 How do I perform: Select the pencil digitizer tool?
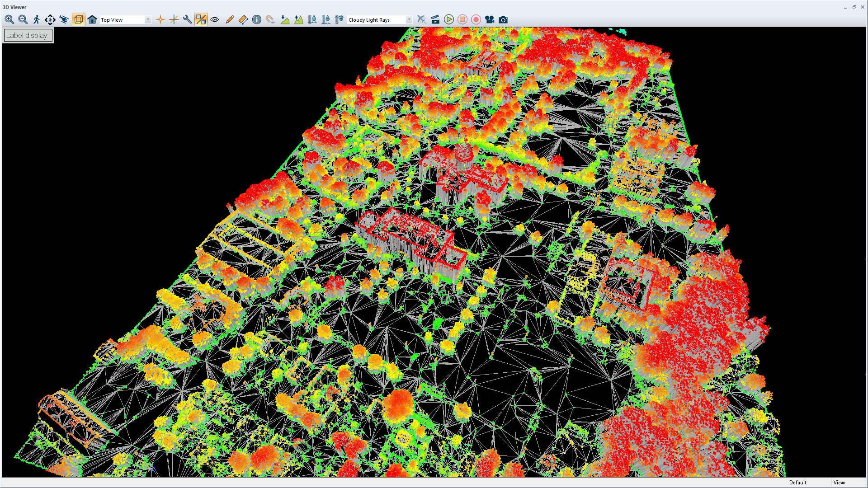pyautogui.click(x=230, y=19)
